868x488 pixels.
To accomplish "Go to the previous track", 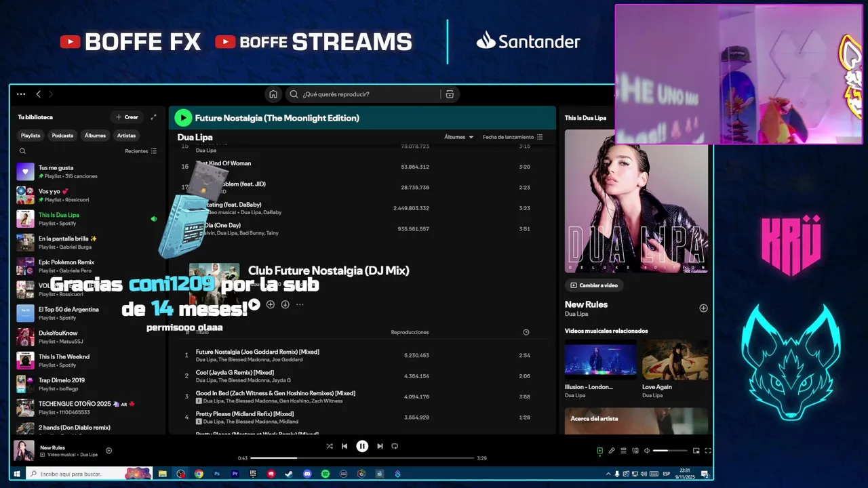I will click(344, 446).
